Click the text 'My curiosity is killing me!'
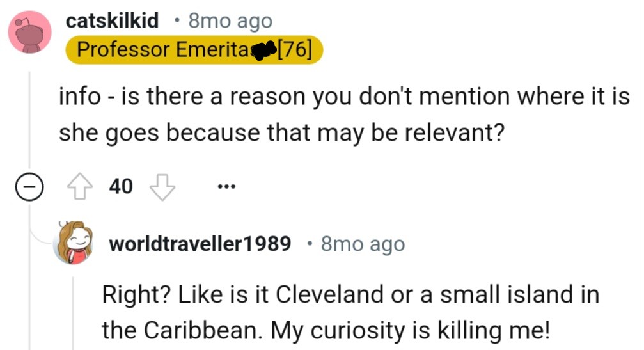This screenshot has height=350, width=644. pyautogui.click(x=408, y=330)
